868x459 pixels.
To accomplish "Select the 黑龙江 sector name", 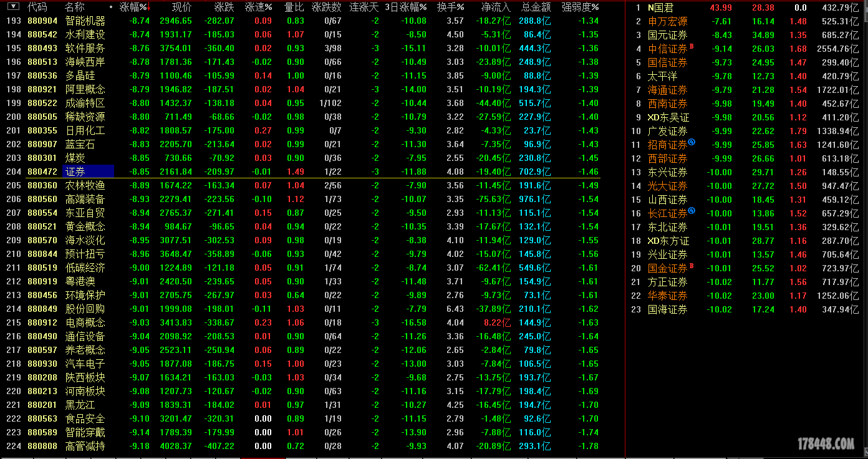I will pos(80,405).
